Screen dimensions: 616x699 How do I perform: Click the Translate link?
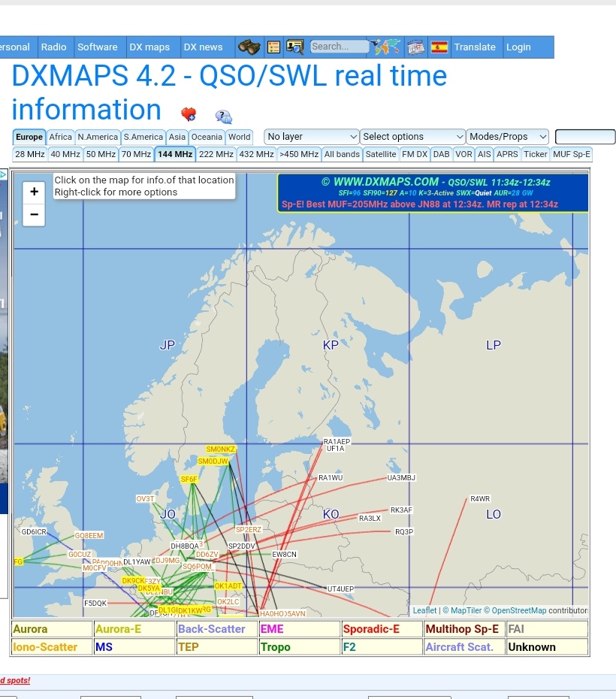point(475,47)
